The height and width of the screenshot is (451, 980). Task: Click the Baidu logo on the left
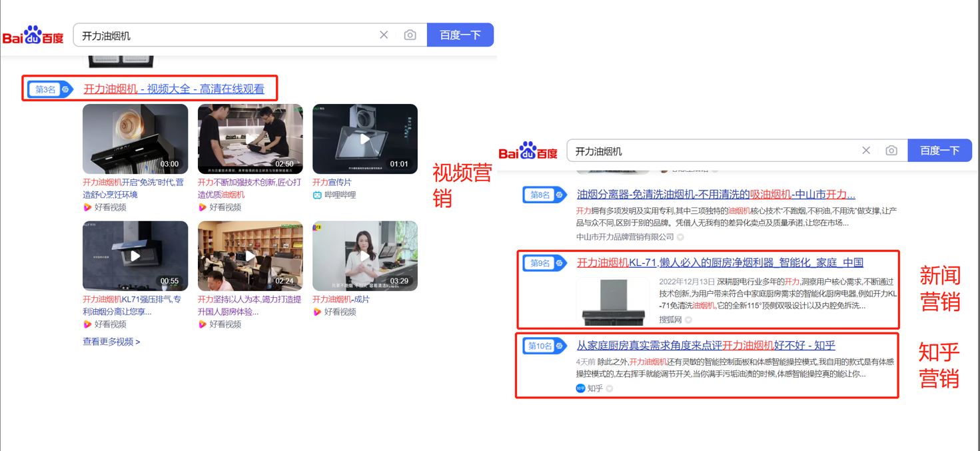coord(33,35)
